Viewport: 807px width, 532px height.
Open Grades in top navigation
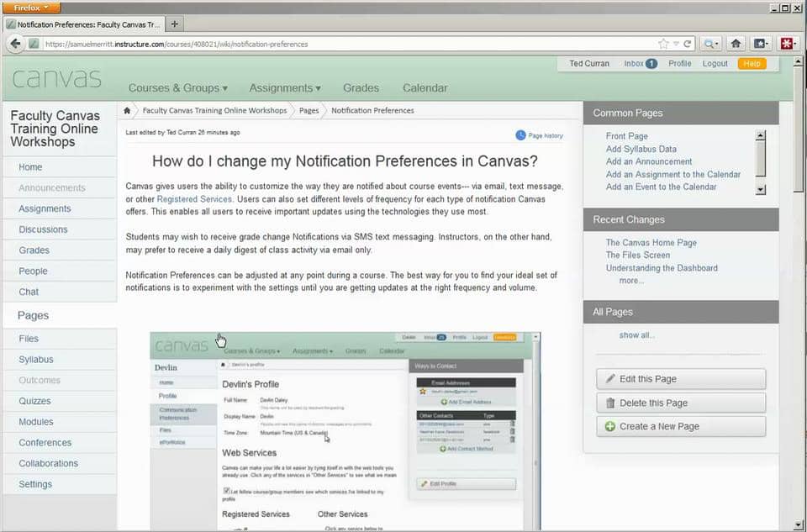361,88
